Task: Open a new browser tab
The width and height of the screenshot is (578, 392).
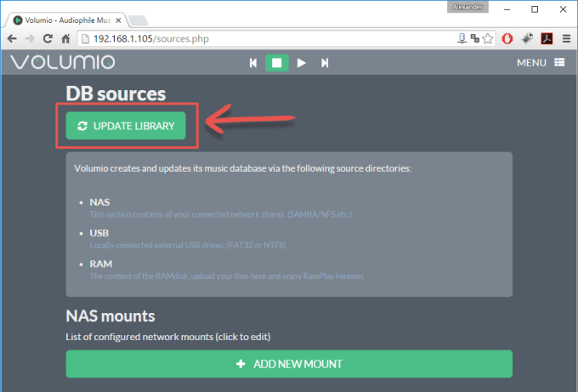Action: coord(139,20)
